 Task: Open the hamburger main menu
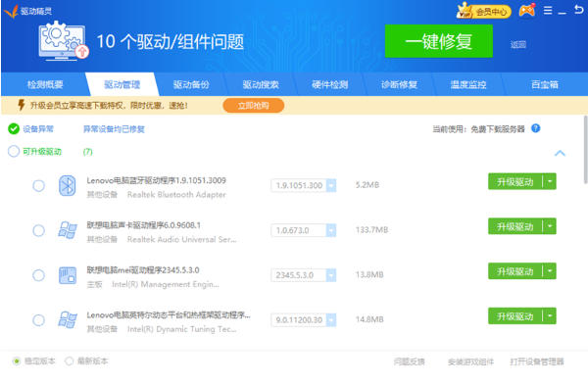point(548,11)
